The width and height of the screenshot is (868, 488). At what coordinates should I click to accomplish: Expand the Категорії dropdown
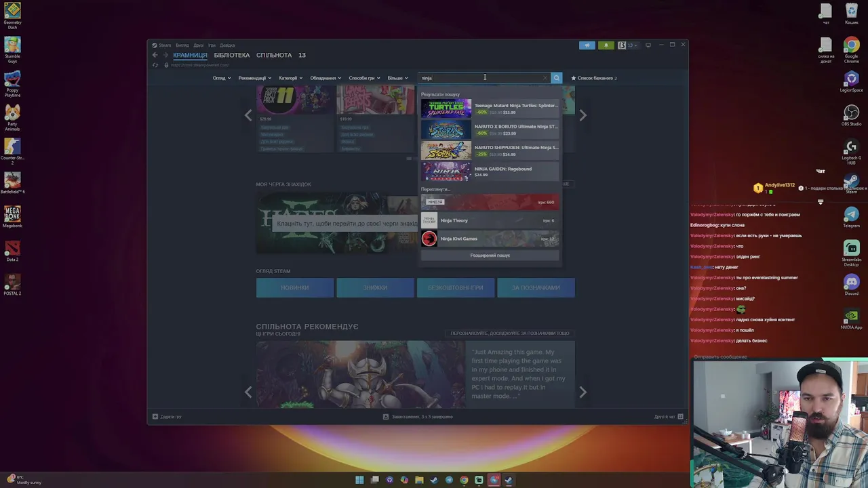coord(291,78)
